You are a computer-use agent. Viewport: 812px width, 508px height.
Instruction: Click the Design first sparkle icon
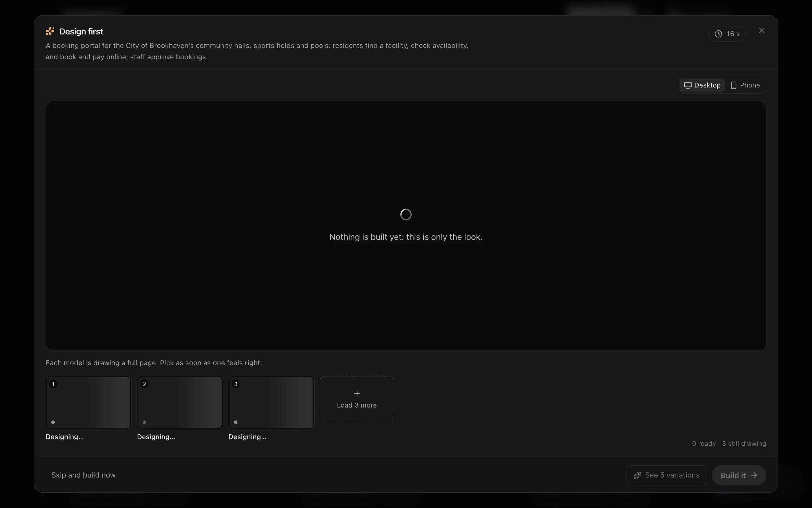50,31
